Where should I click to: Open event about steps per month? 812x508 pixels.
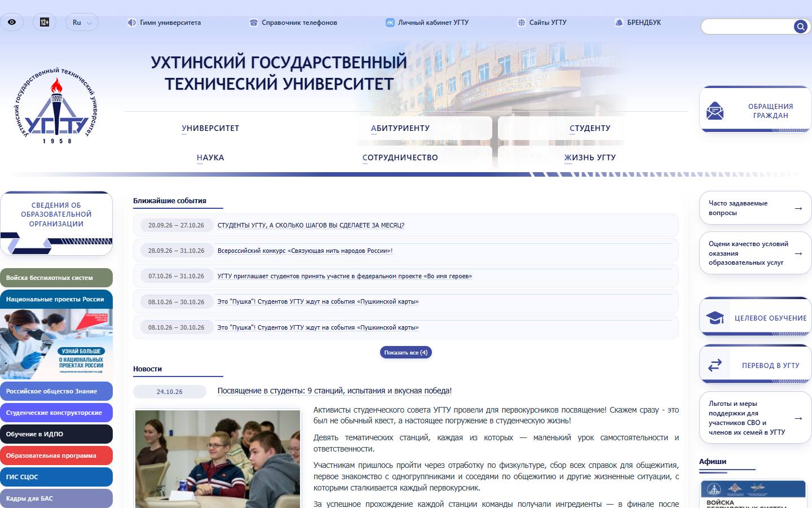coord(311,225)
